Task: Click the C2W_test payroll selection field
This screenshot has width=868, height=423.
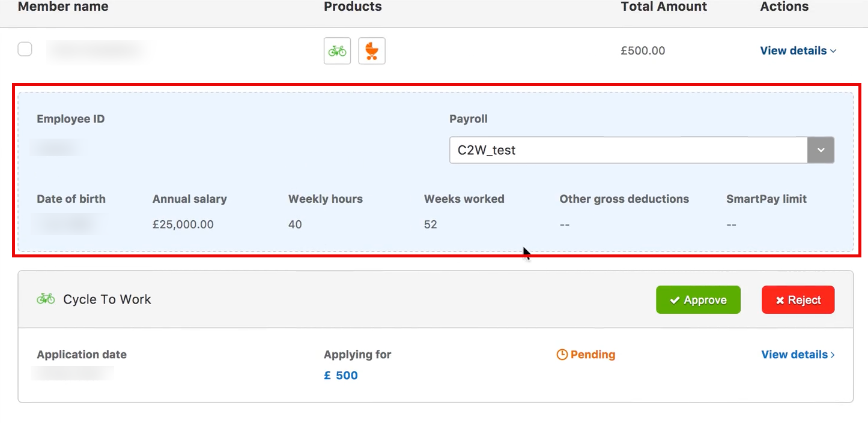Action: [628, 150]
